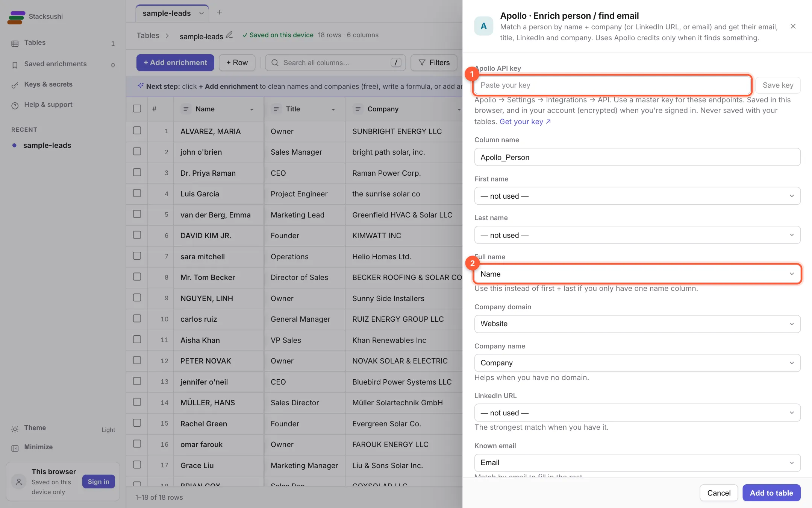
Task: Click the Add enrichment button
Action: (x=175, y=63)
